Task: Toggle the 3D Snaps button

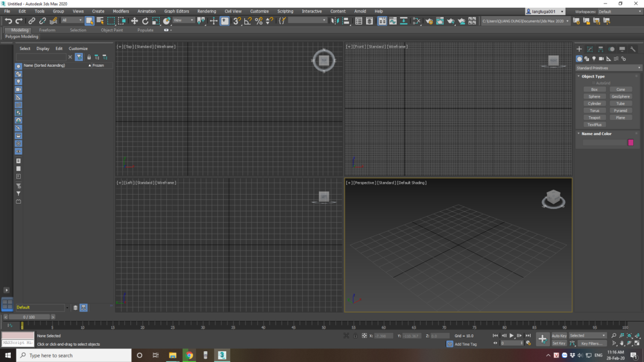Action: 236,21
